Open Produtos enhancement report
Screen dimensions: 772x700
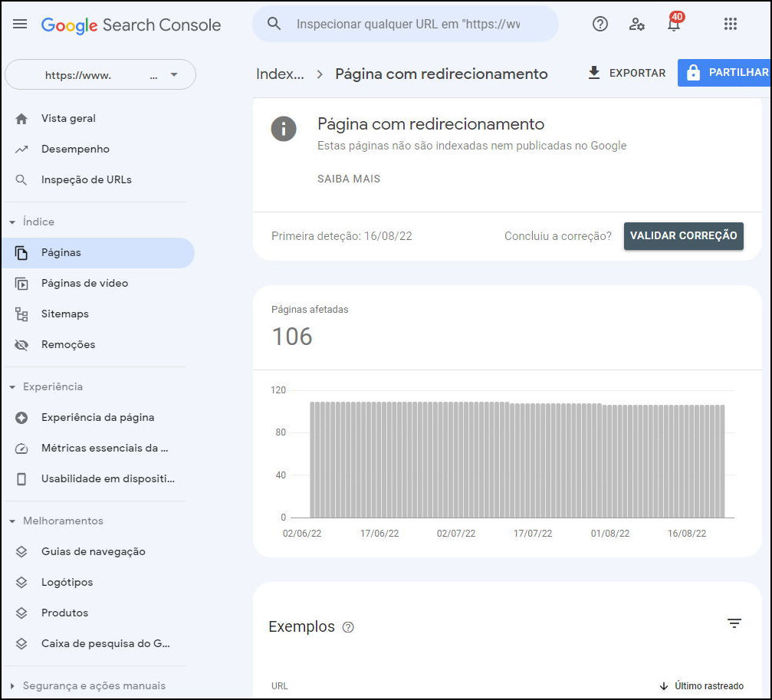[64, 613]
